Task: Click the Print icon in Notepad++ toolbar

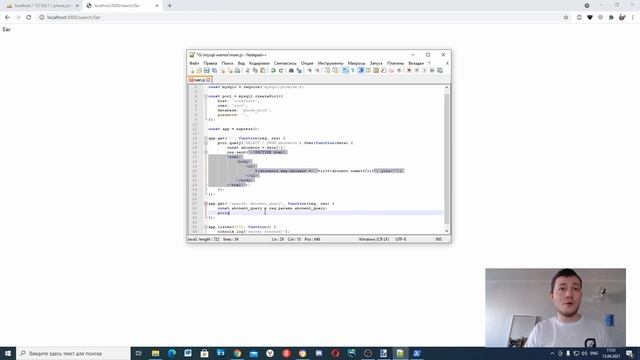Action: tap(237, 70)
